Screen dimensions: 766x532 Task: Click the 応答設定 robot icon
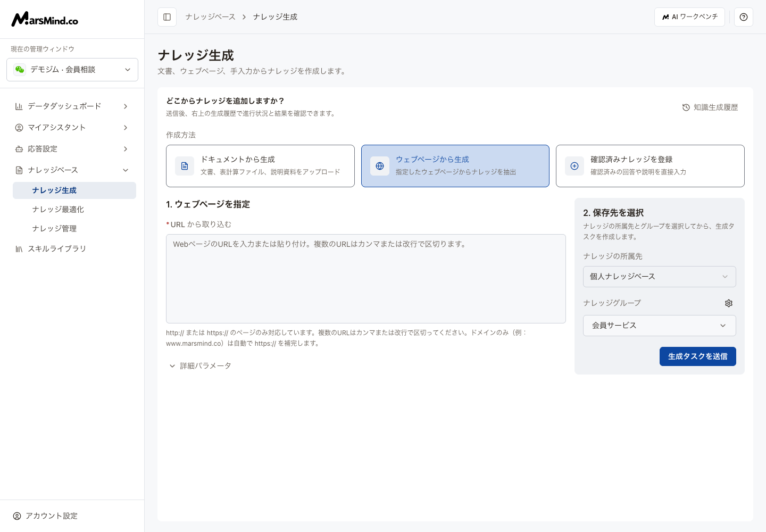[x=19, y=149]
